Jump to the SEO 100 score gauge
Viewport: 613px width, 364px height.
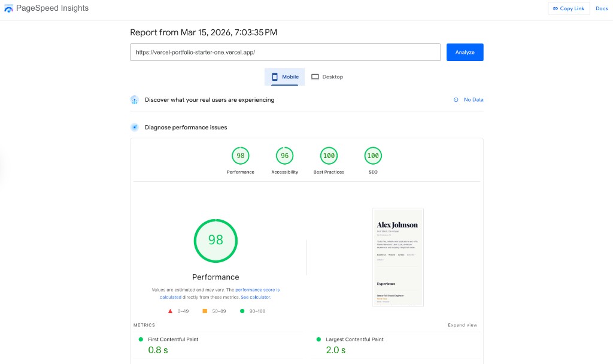pyautogui.click(x=373, y=156)
